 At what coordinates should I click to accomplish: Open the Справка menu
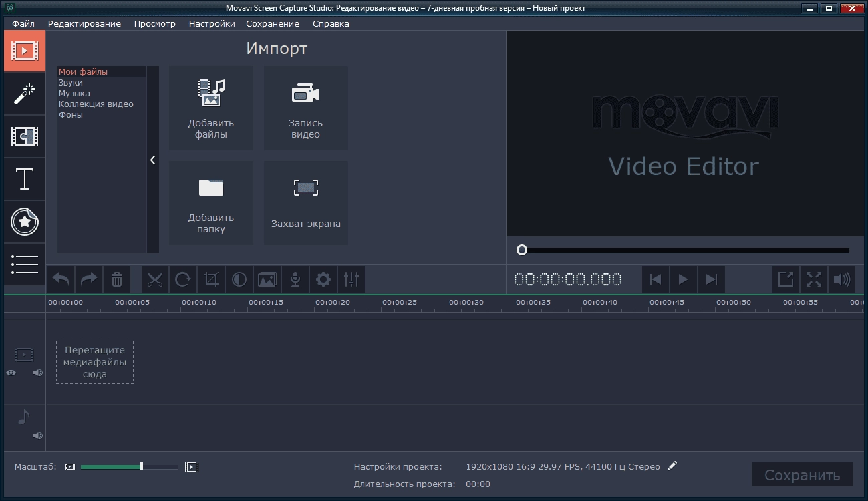coord(331,23)
